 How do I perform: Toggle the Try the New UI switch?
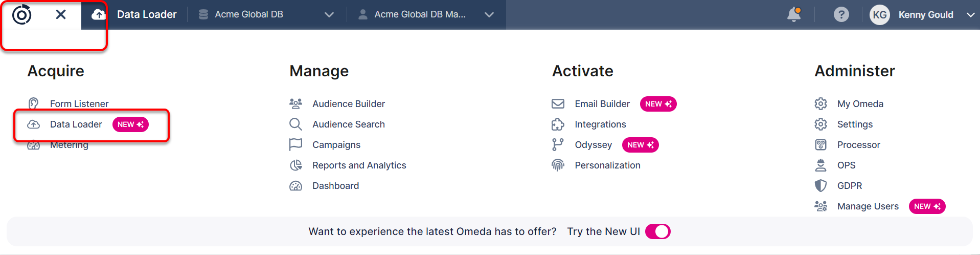click(657, 231)
